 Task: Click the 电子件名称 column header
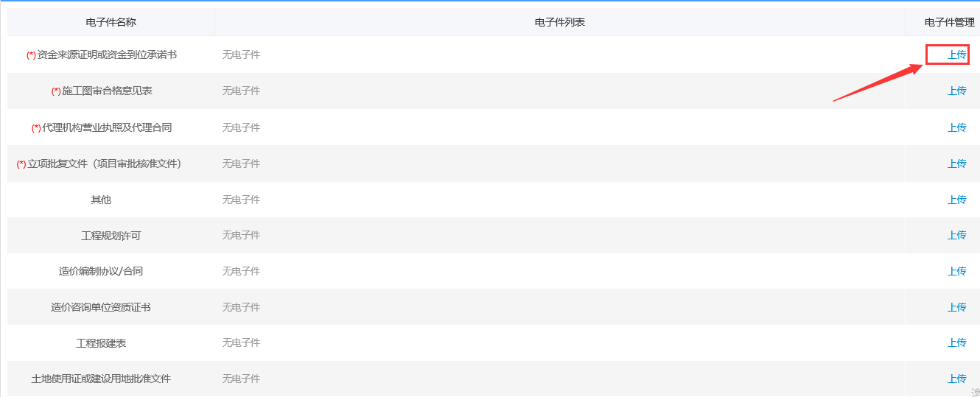111,22
